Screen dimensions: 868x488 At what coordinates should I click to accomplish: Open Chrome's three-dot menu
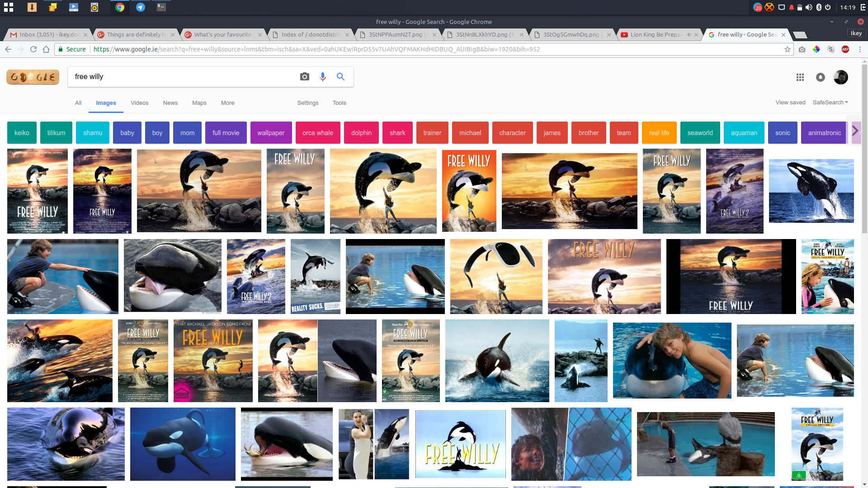tap(860, 49)
